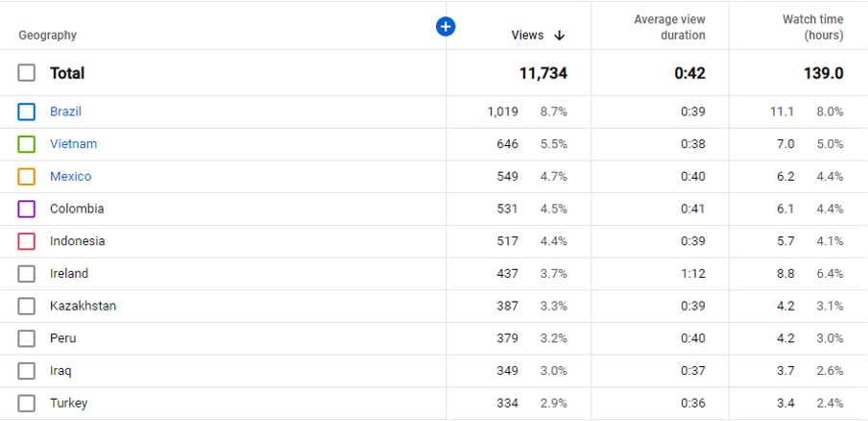
Task: Click the Geography column header
Action: (x=48, y=36)
